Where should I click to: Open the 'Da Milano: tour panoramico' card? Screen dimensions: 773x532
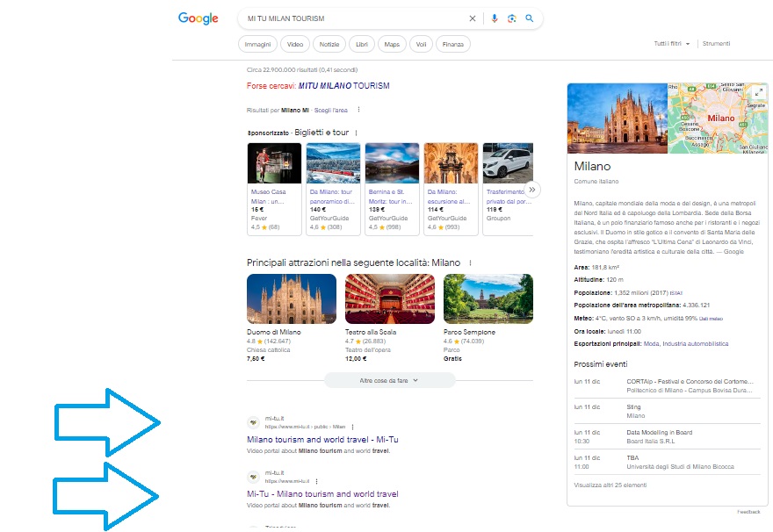(x=333, y=189)
